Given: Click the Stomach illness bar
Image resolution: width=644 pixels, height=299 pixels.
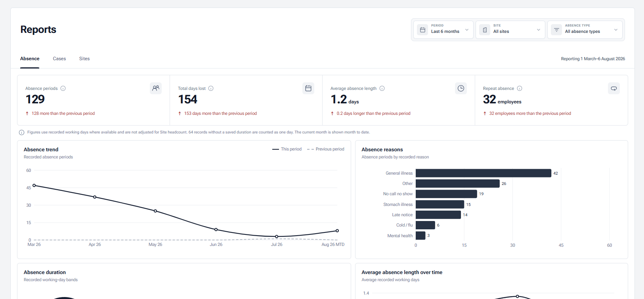Looking at the screenshot, I should coord(440,204).
